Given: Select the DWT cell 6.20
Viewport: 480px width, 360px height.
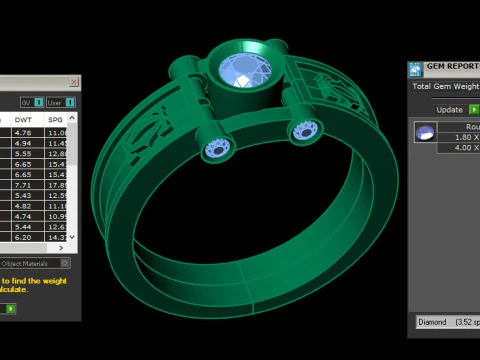Looking at the screenshot, I should pos(28,237).
